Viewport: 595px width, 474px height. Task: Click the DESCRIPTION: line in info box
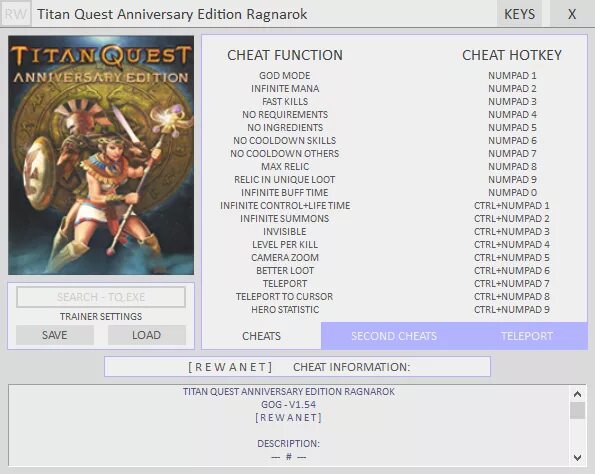[288, 443]
